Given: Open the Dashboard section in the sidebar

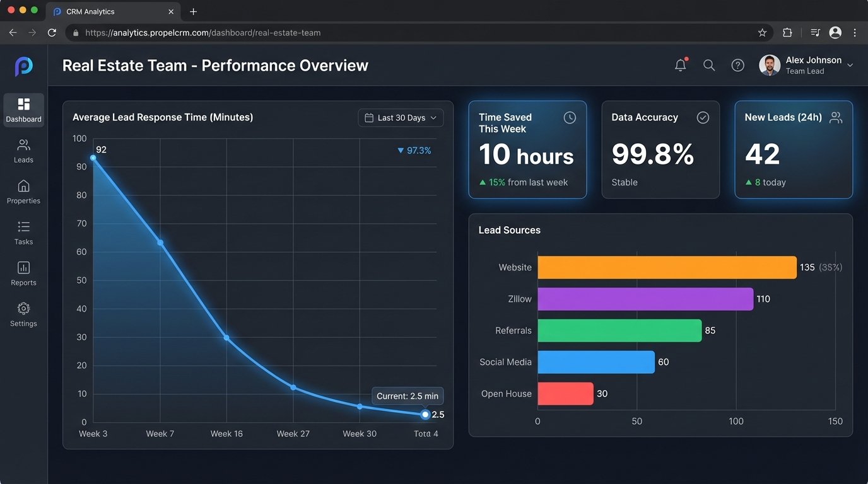Looking at the screenshot, I should 23,109.
